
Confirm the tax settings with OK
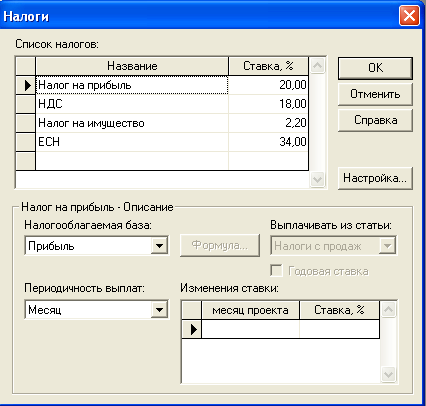click(375, 68)
